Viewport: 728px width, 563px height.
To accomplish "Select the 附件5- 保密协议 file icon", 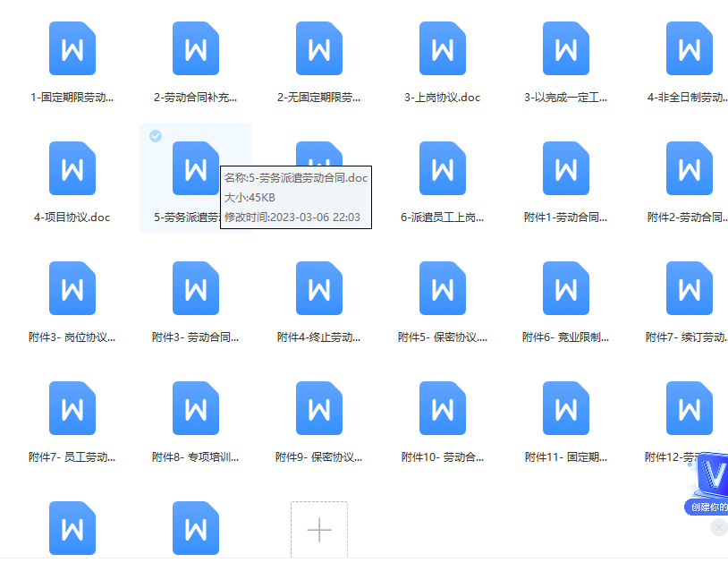I will tap(443, 288).
